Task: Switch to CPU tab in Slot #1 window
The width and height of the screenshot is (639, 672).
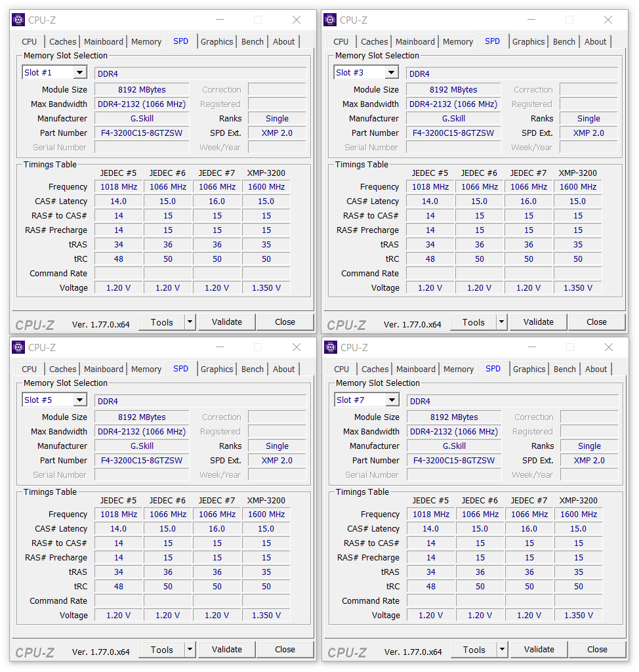Action: click(29, 41)
